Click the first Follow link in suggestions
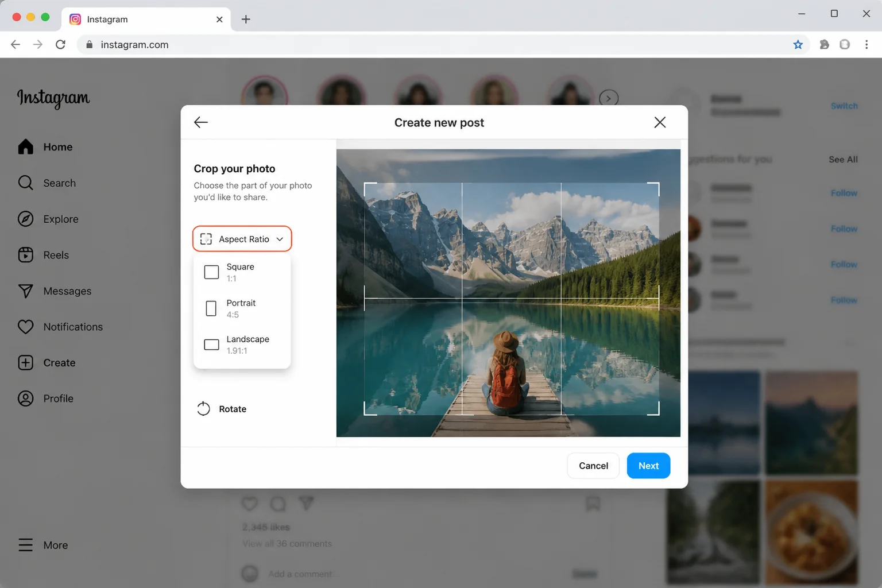The width and height of the screenshot is (882, 588). click(x=844, y=193)
